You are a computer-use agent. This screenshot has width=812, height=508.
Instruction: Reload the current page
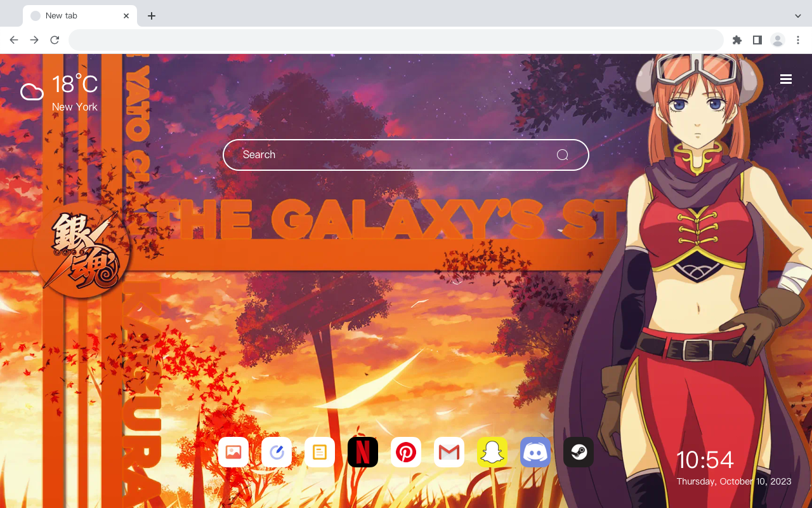pos(55,40)
